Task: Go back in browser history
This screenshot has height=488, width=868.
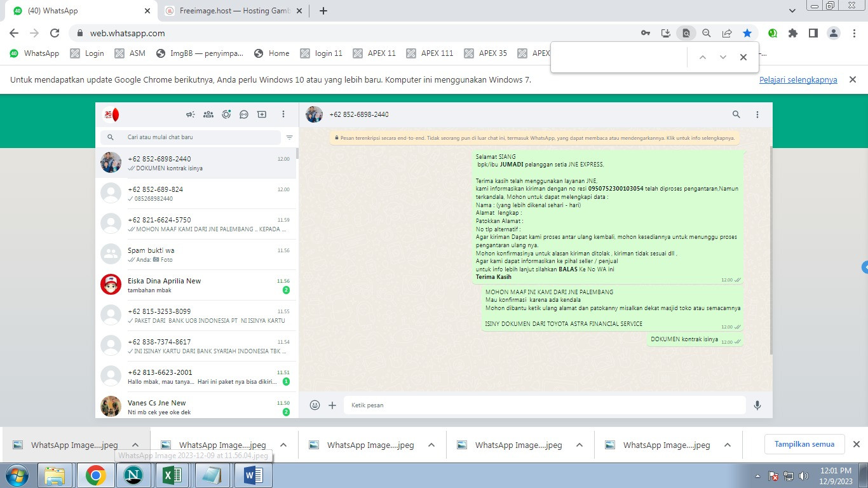Action: tap(14, 33)
